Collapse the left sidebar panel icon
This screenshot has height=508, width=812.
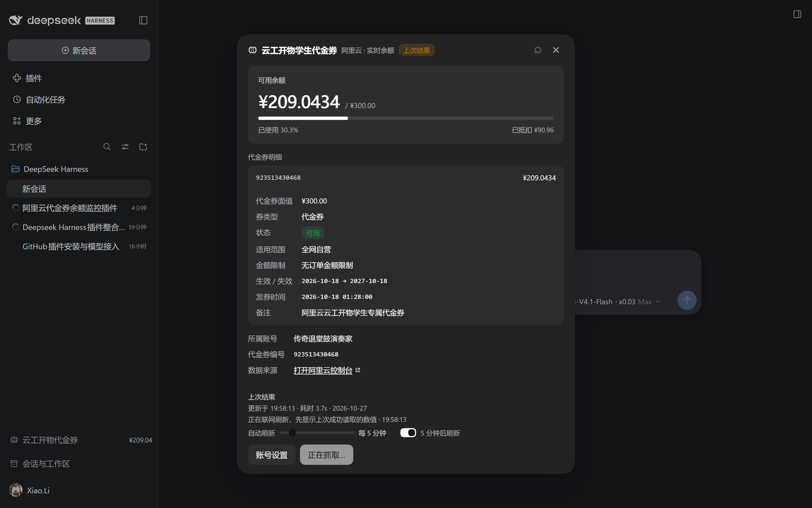pyautogui.click(x=143, y=20)
